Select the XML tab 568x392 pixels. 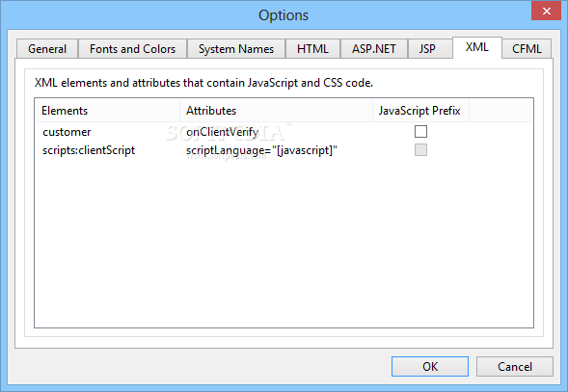click(x=477, y=47)
